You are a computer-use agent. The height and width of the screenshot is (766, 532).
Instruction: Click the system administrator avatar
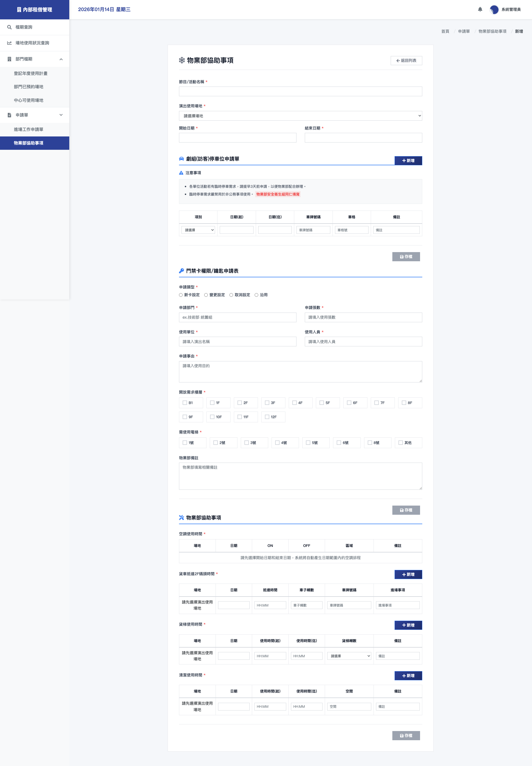(x=494, y=9)
